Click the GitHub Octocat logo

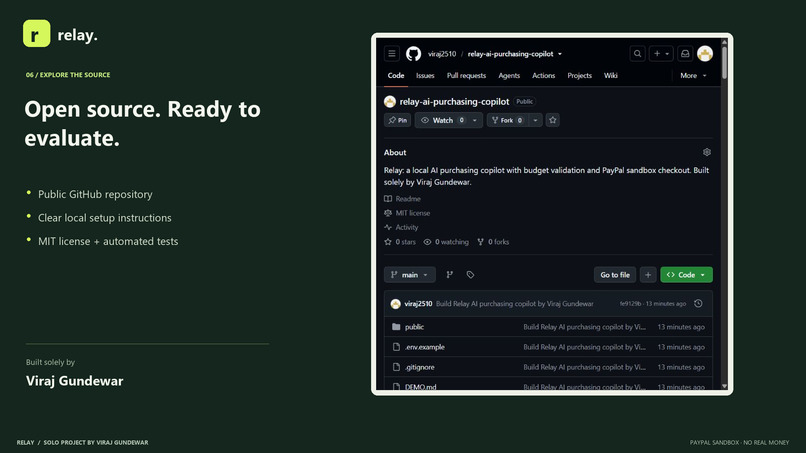click(413, 53)
